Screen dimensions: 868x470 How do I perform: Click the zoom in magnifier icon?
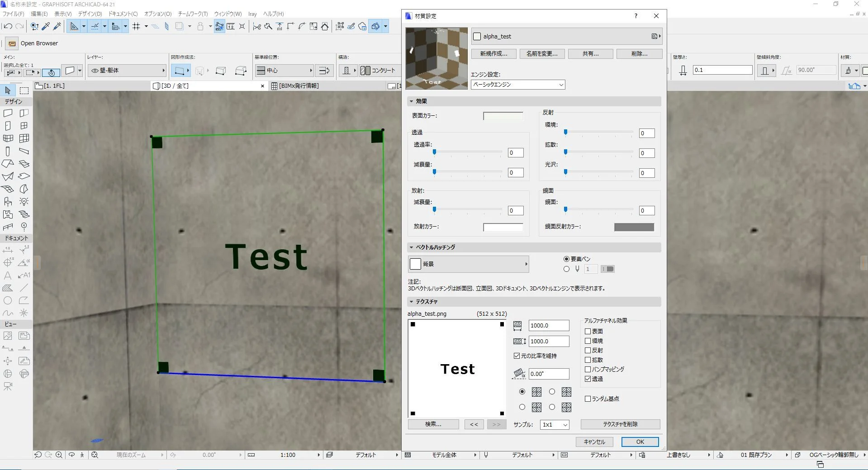point(59,455)
